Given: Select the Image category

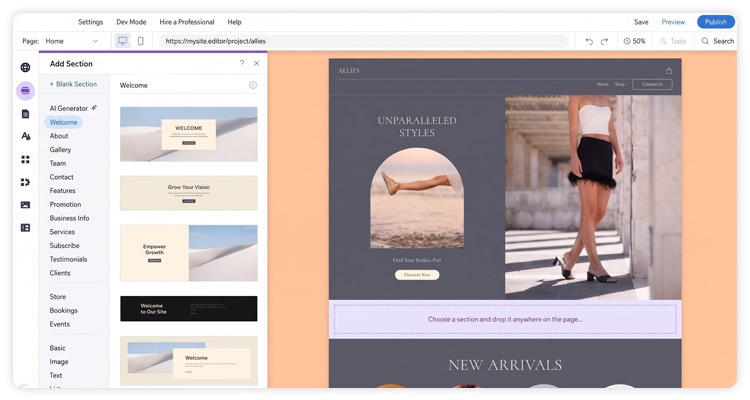Looking at the screenshot, I should (x=59, y=362).
